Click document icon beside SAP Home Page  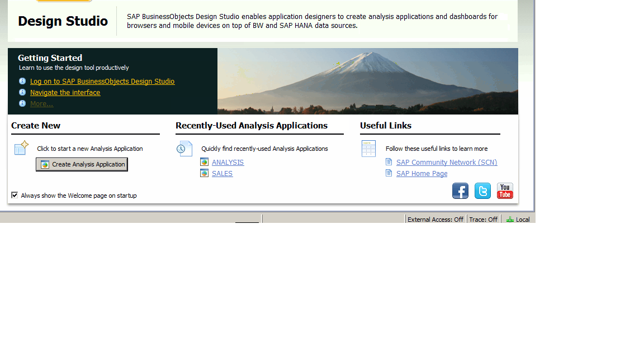389,173
